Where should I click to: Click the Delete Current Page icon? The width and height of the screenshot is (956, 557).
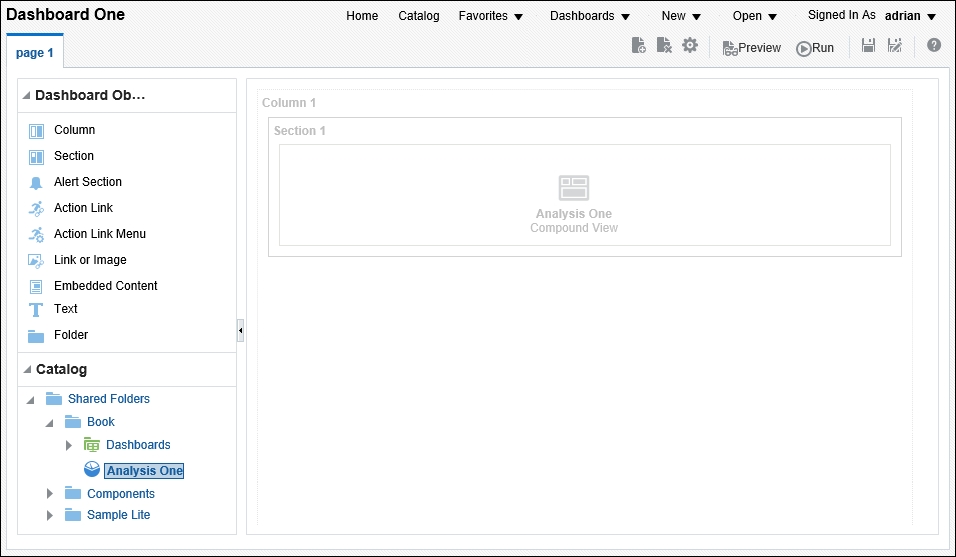coord(664,46)
